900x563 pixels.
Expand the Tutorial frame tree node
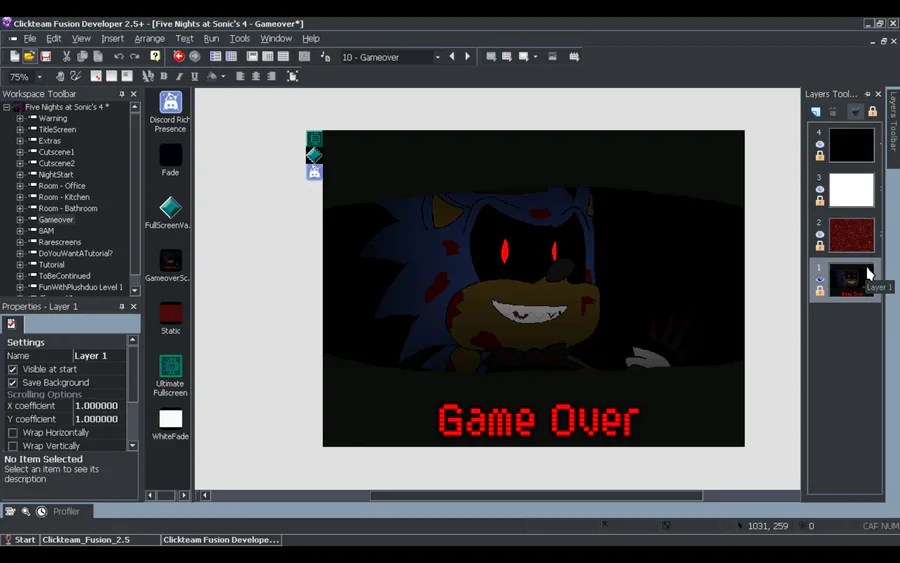(20, 265)
